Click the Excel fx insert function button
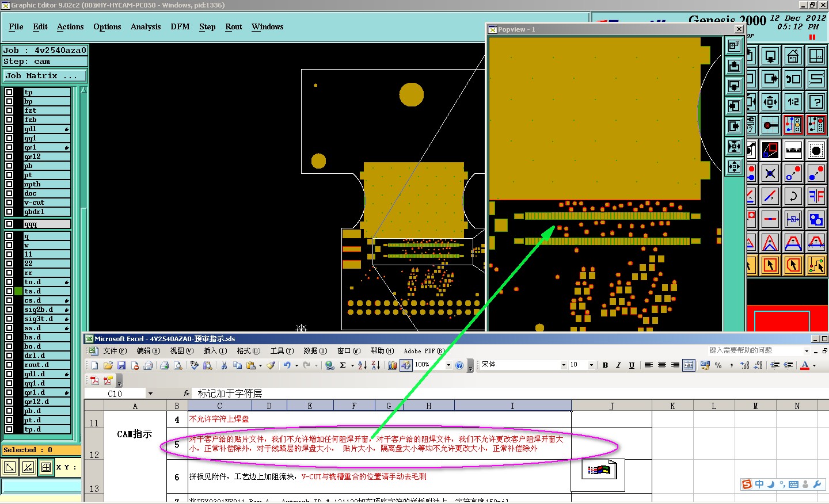 click(x=187, y=394)
